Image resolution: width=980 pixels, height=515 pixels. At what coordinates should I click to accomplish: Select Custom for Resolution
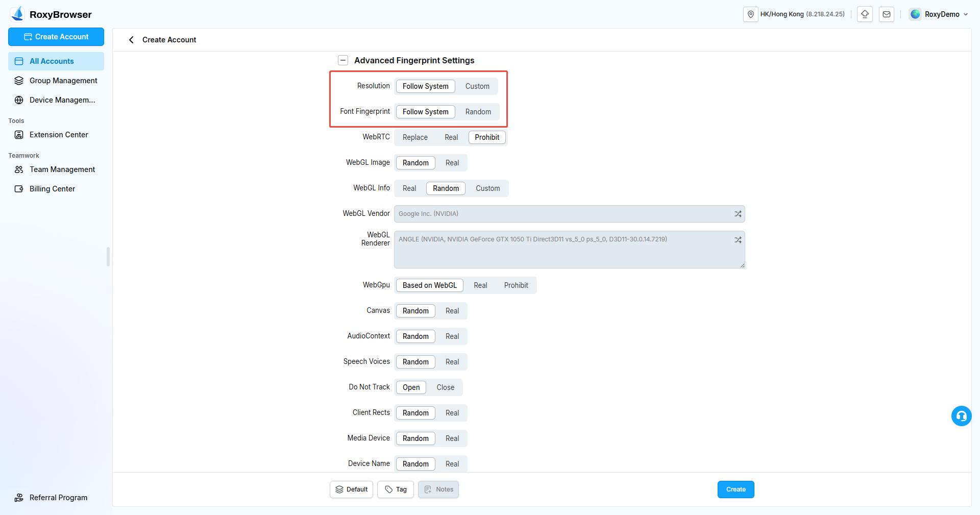tap(477, 86)
